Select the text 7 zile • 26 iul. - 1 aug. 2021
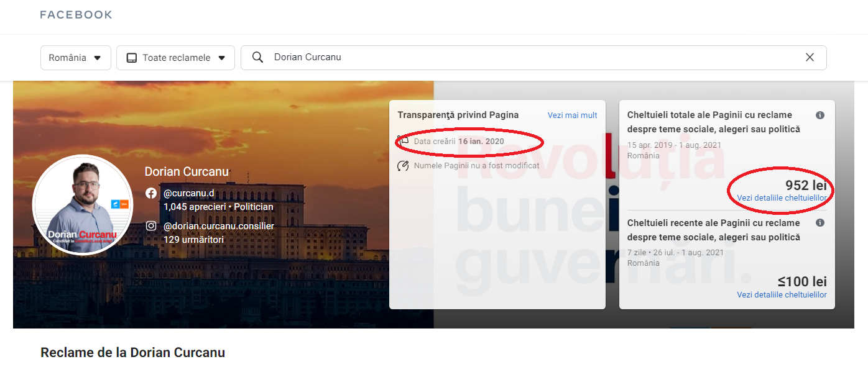The width and height of the screenshot is (868, 367). point(675,253)
